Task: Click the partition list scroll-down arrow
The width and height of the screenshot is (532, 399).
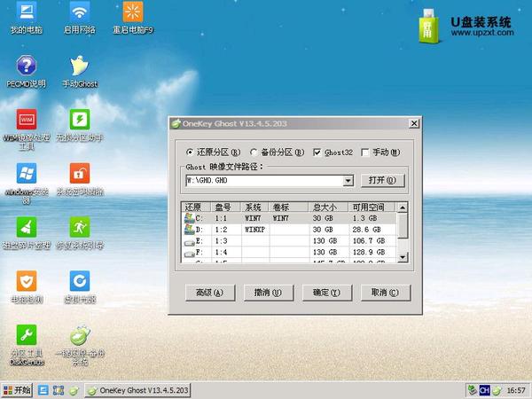Action: coord(403,257)
